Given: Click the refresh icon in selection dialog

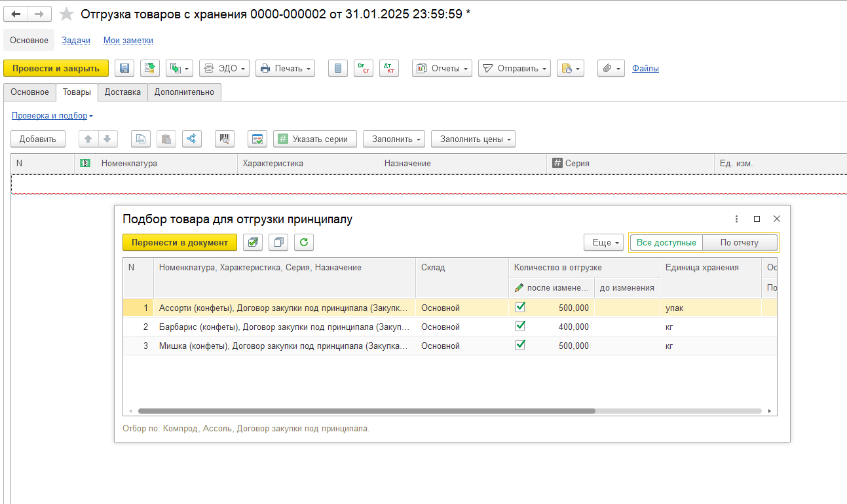Looking at the screenshot, I should click(303, 242).
